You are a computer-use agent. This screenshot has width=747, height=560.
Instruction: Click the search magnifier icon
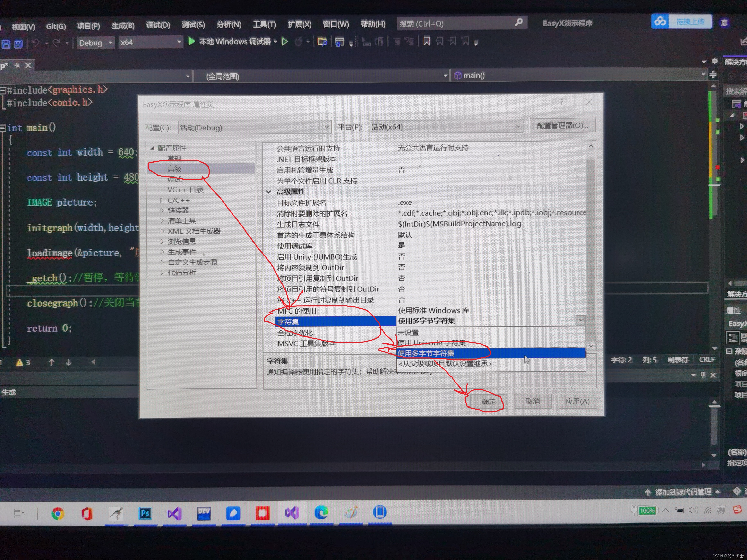coord(518,23)
